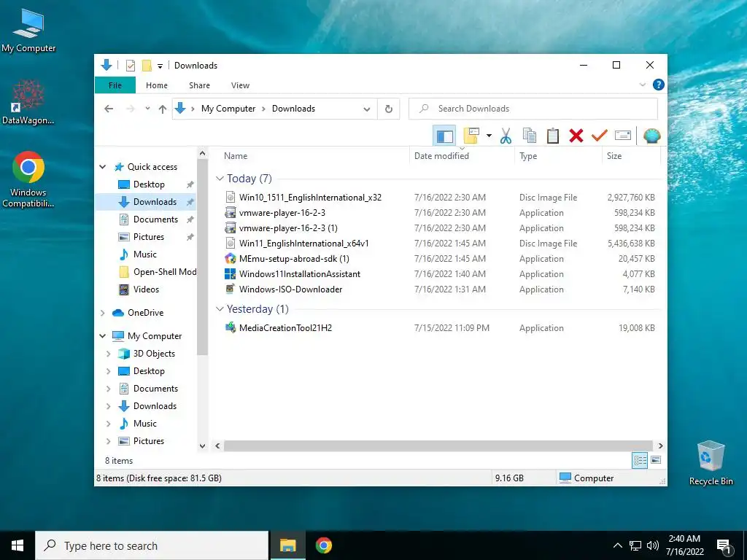Select MediaCreationTool21H2 file
Viewport: 747px width, 560px height.
coord(440,327)
